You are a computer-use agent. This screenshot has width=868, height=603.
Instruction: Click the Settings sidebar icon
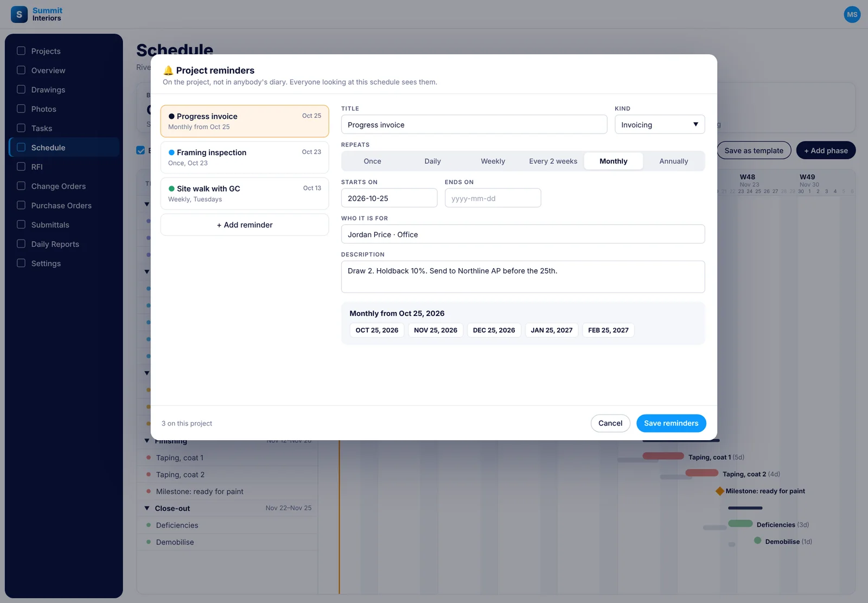(21, 263)
